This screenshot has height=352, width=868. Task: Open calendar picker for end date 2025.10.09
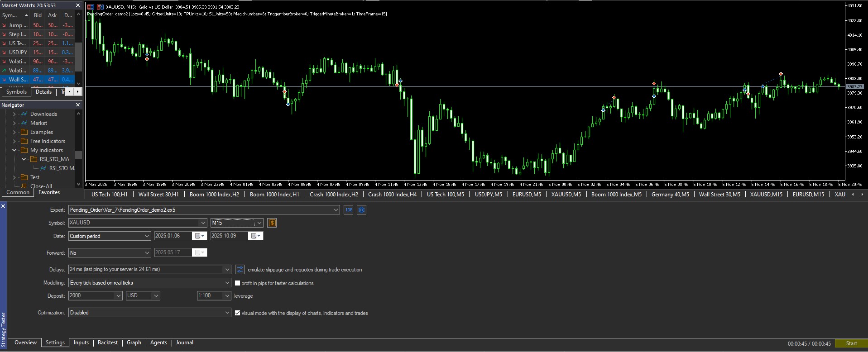[256, 236]
